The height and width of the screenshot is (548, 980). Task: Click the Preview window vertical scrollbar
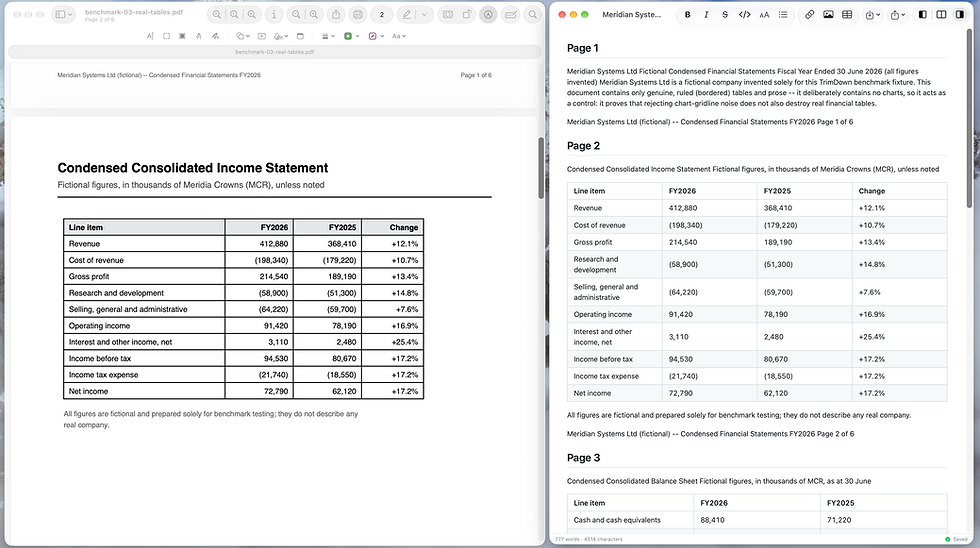click(x=541, y=167)
